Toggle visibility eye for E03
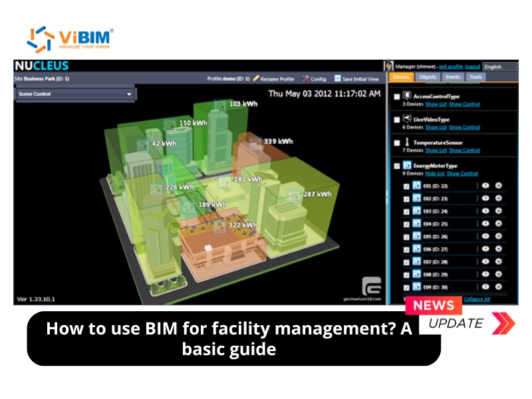Viewport: 532px width, 399px height. pyautogui.click(x=485, y=211)
